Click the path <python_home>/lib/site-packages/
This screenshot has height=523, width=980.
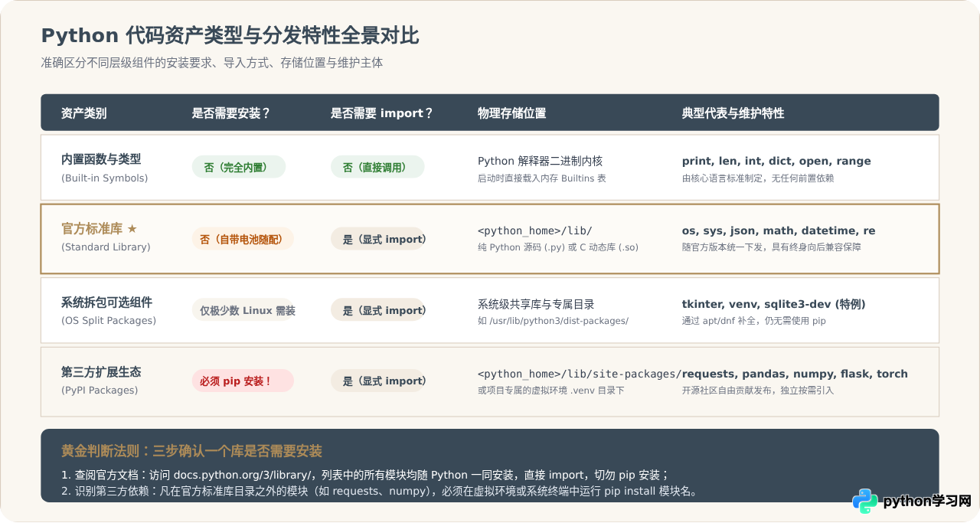pyautogui.click(x=580, y=374)
